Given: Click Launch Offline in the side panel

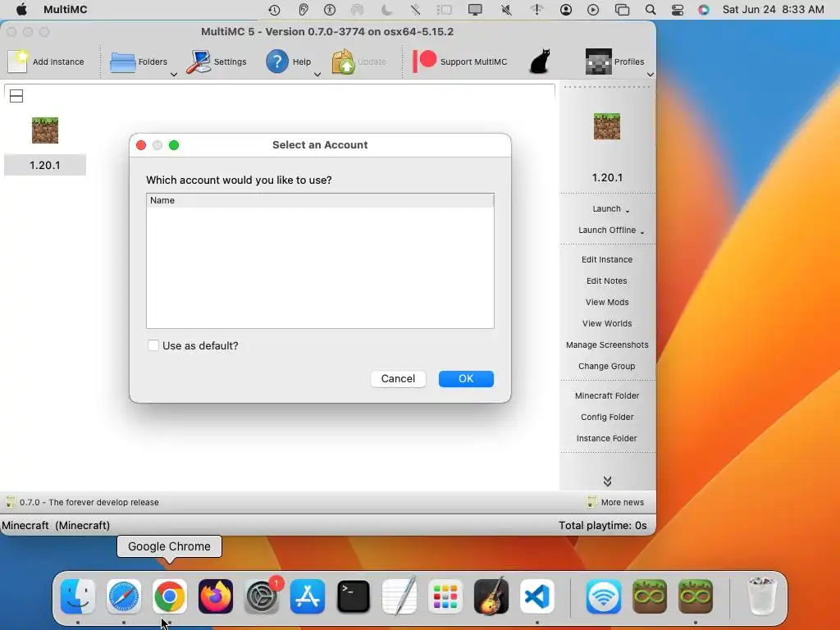Looking at the screenshot, I should 607,231.
